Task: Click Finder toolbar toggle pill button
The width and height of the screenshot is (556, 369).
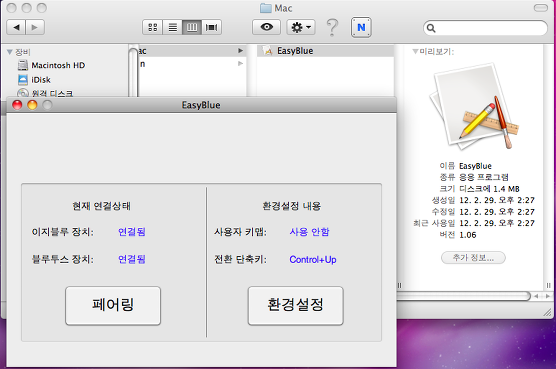Action: click(541, 8)
